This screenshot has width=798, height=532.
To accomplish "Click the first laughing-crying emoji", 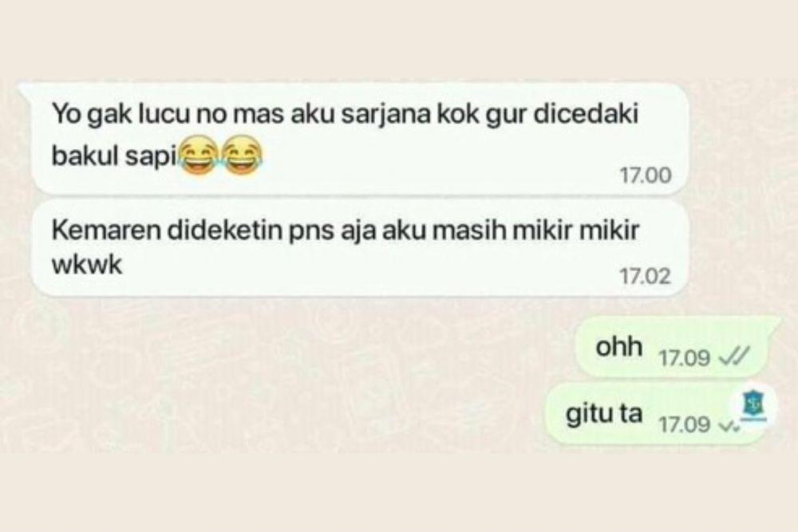I will click(199, 156).
